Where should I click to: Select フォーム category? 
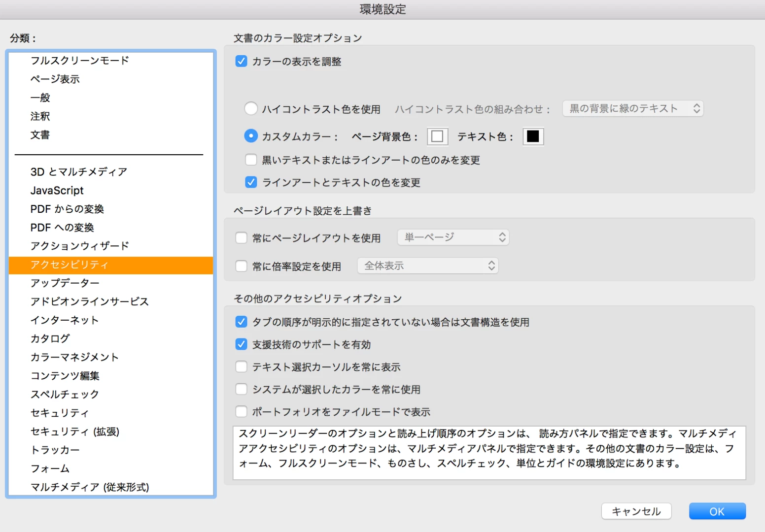pos(111,468)
